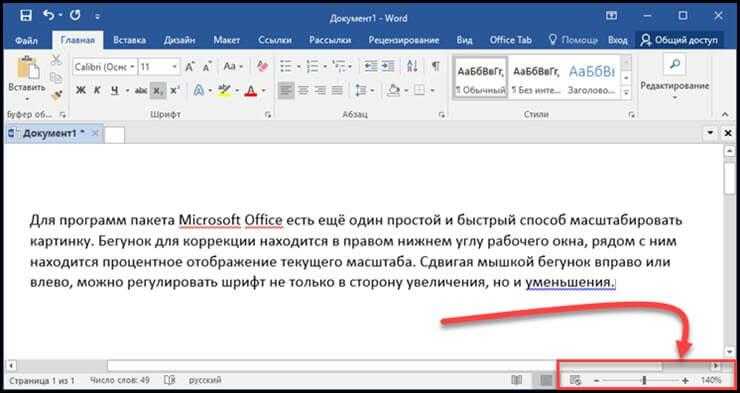Cut selection with the scissors icon
The image size is (740, 393).
[x=56, y=60]
